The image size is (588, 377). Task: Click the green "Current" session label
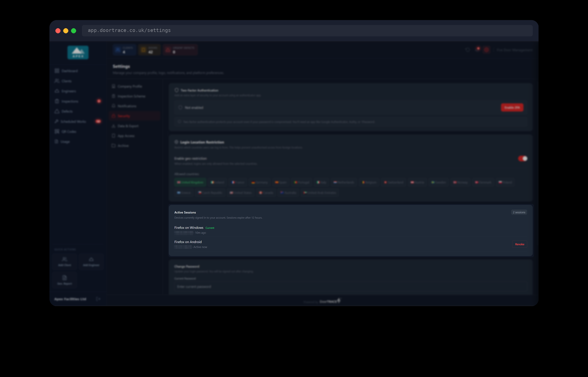210,228
